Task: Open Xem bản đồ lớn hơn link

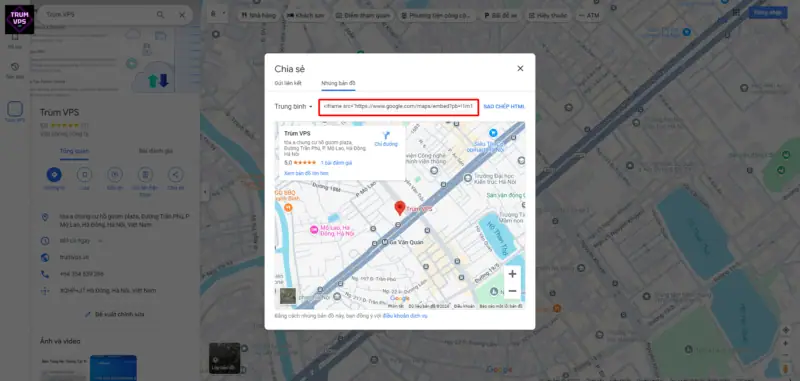Action: pyautogui.click(x=306, y=173)
